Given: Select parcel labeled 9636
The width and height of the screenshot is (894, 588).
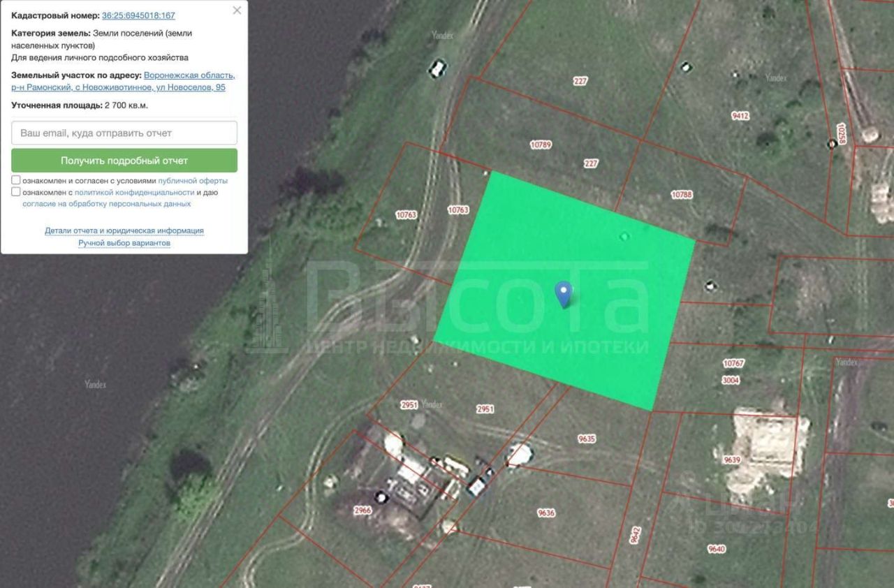Looking at the screenshot, I should coord(546,513).
